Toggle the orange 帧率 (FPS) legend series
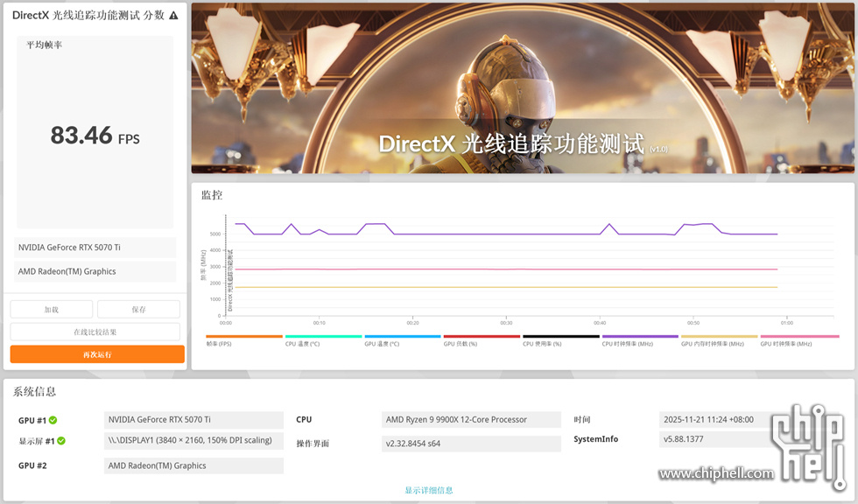The image size is (858, 504). [244, 337]
